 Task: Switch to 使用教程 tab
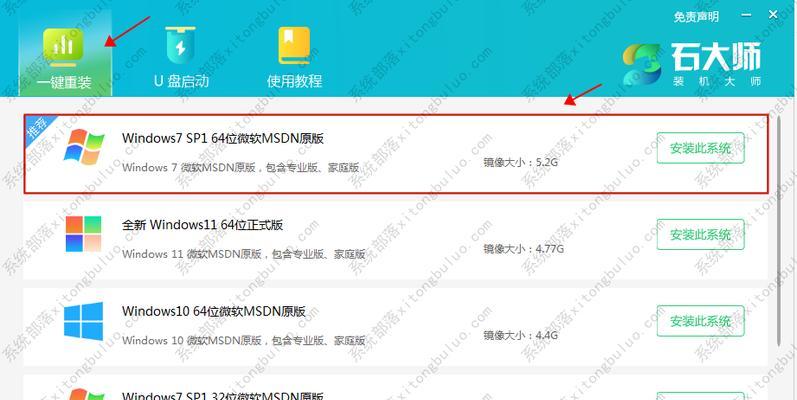pos(294,53)
